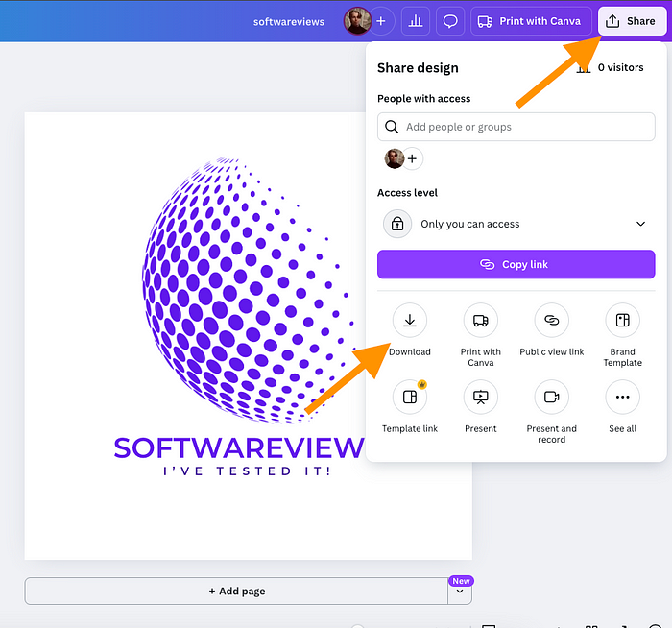This screenshot has height=628, width=672.
Task: Click the Add page button
Action: point(236,592)
